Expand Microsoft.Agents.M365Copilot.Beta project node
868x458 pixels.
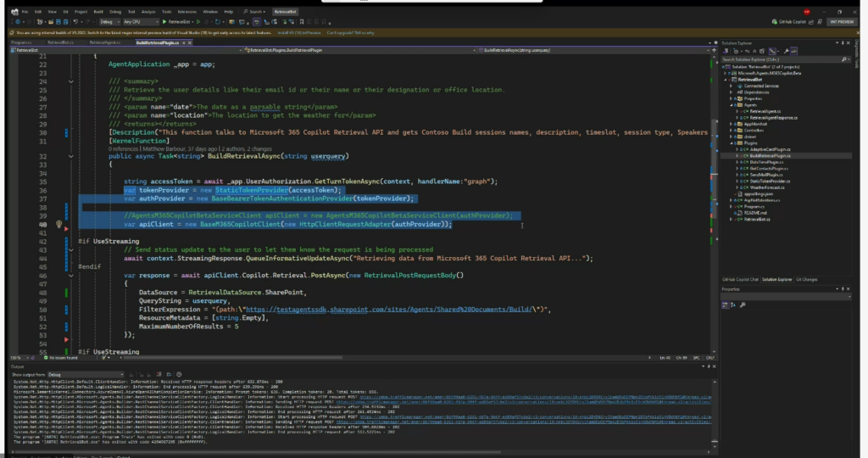(x=725, y=73)
